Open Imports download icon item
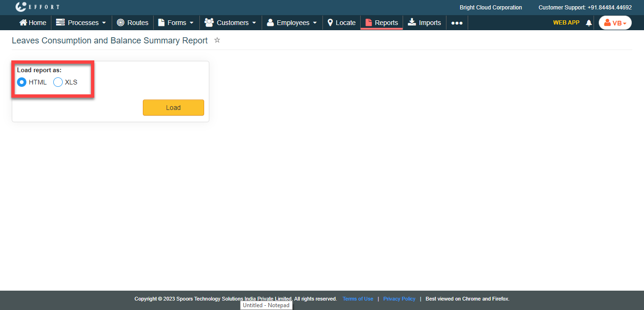 [412, 22]
